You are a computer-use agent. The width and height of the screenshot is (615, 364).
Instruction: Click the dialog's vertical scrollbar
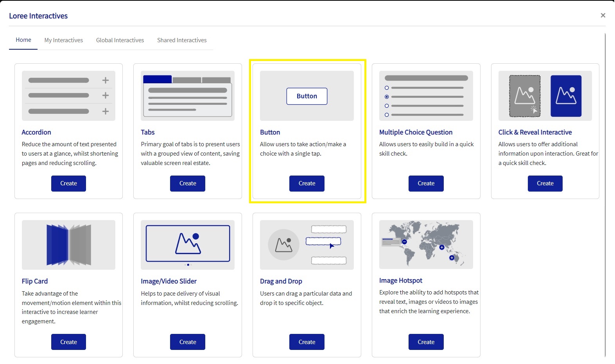tap(605, 195)
